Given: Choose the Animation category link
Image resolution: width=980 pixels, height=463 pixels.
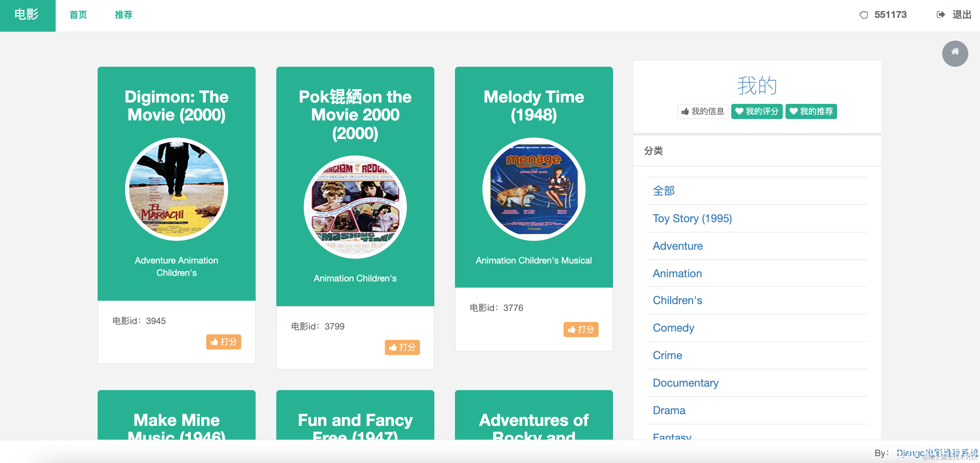Looking at the screenshot, I should coord(677,273).
